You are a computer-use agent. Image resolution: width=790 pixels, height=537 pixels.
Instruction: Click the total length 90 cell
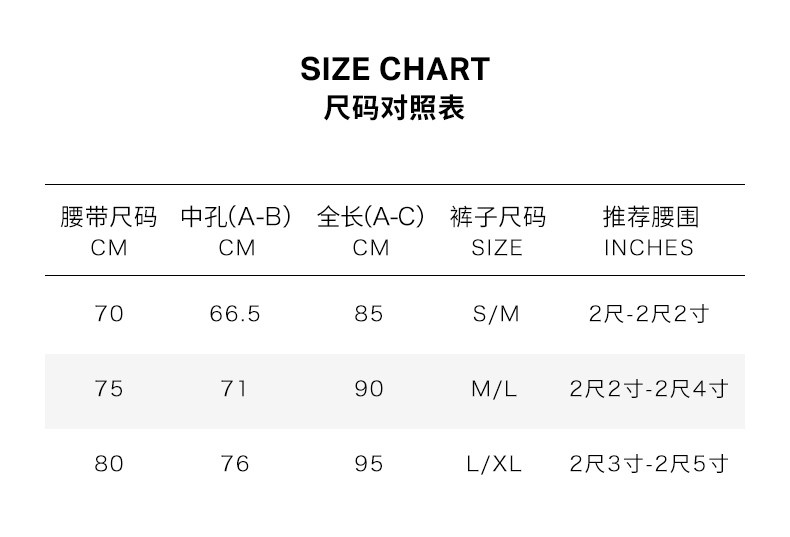click(x=369, y=389)
